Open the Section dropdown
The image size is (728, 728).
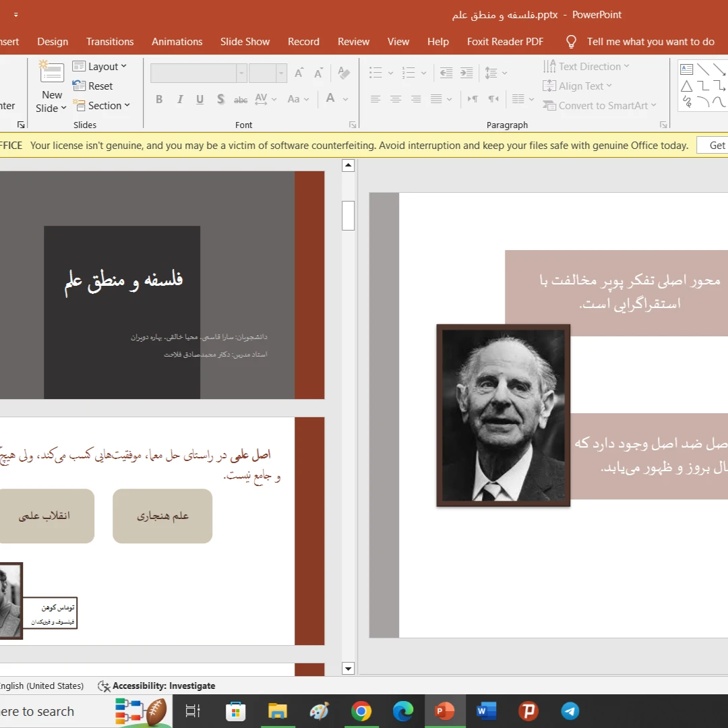[101, 106]
